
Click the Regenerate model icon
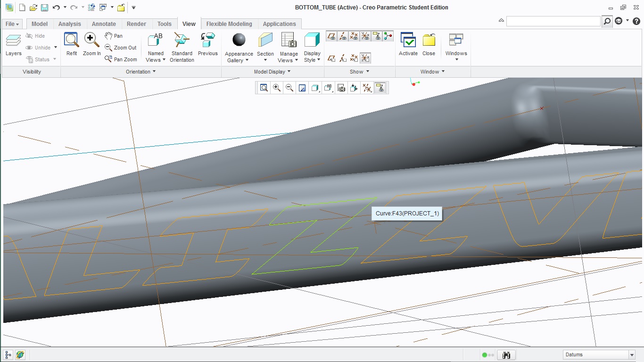point(92,8)
